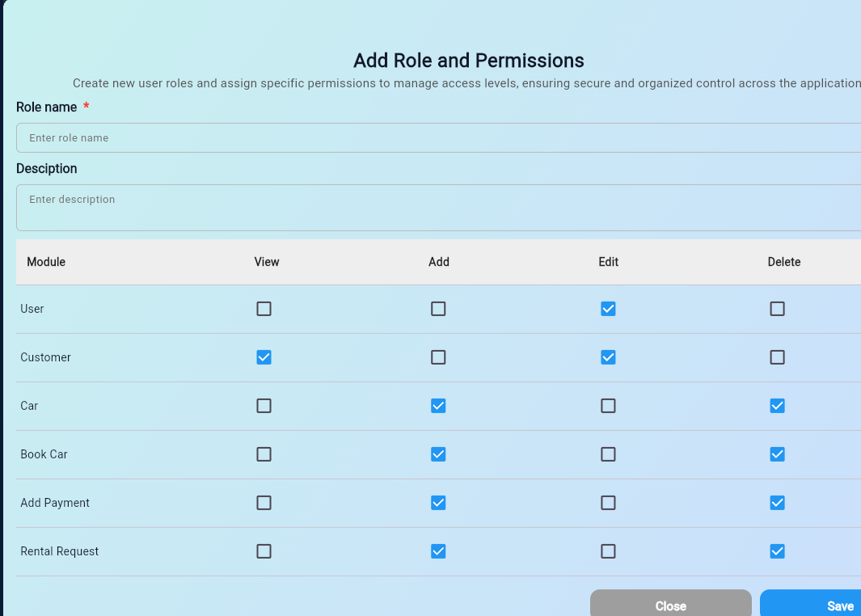
Task: Uncheck Add permission for Car
Action: tap(438, 406)
